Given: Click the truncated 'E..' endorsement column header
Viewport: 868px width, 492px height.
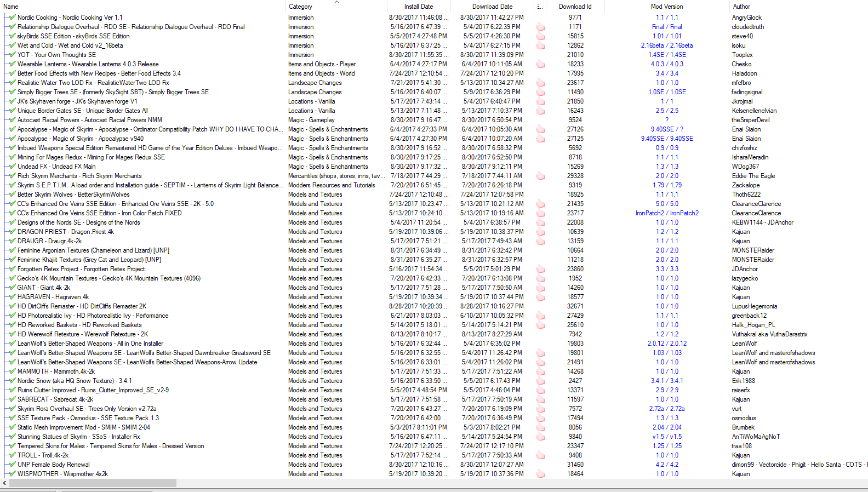Looking at the screenshot, I should (540, 7).
